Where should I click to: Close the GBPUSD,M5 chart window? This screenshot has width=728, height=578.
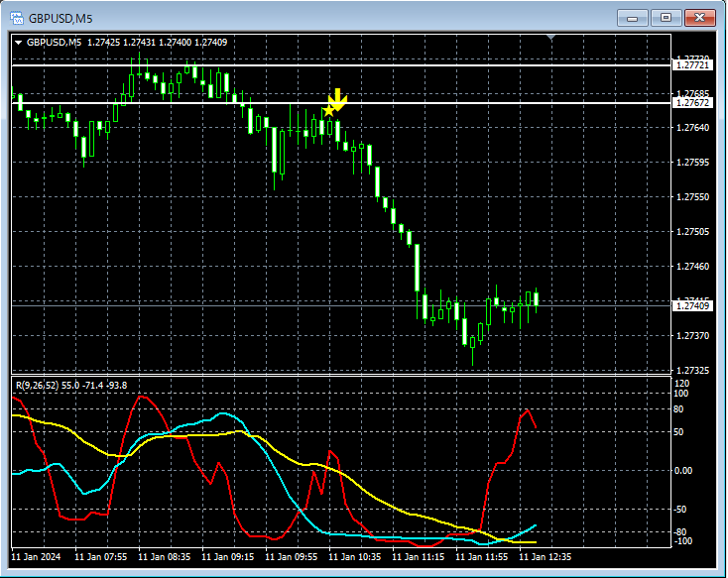coord(700,18)
